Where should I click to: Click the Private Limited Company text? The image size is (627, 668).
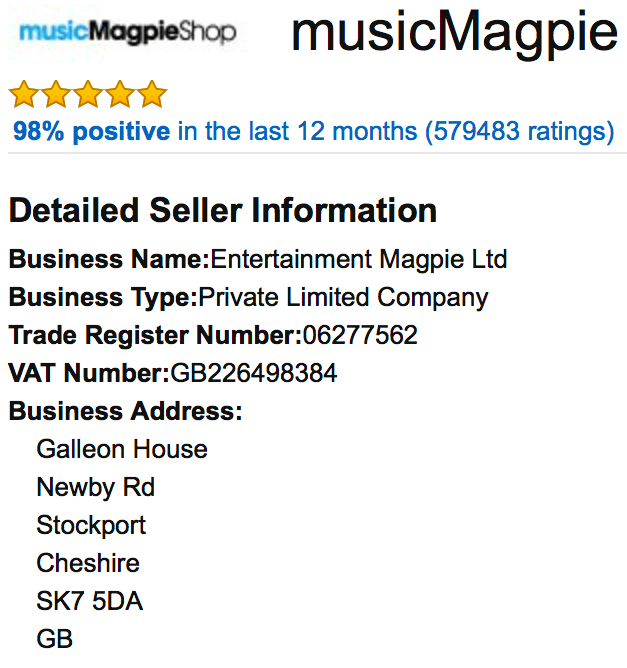tap(343, 297)
